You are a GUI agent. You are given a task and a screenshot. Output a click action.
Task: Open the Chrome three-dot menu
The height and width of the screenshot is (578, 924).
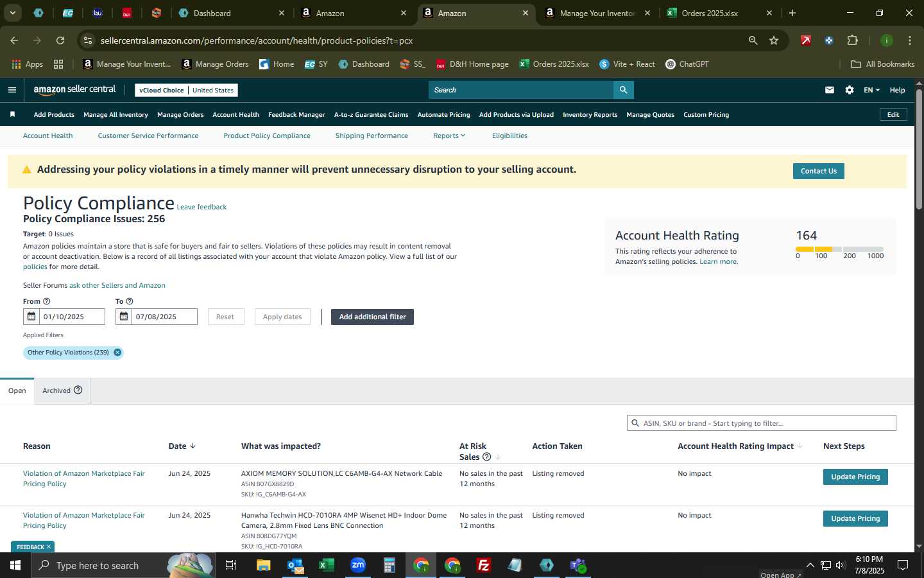coord(910,40)
